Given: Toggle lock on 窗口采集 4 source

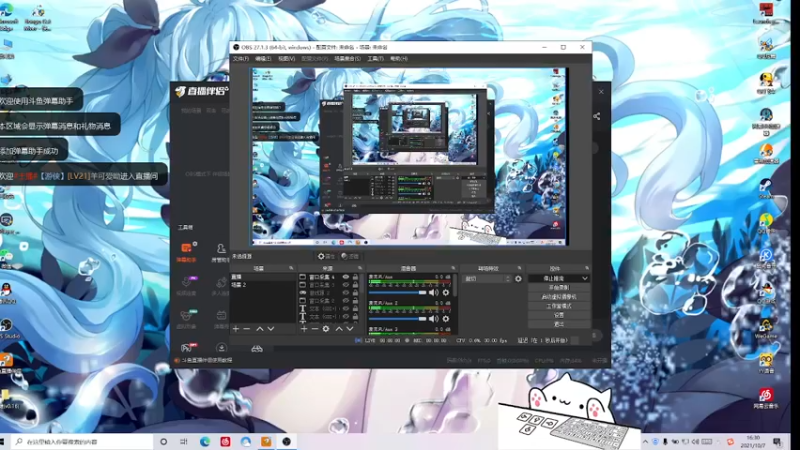Looking at the screenshot, I should 355,277.
